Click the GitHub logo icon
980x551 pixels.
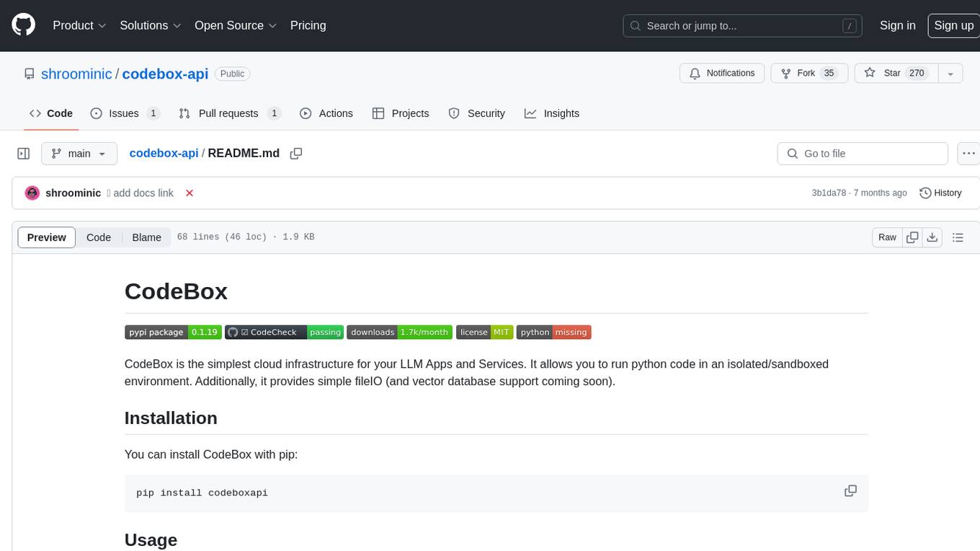point(23,25)
